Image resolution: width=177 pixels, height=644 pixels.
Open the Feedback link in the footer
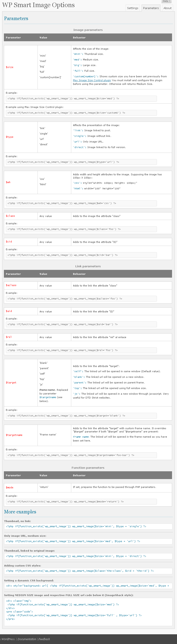point(44,639)
